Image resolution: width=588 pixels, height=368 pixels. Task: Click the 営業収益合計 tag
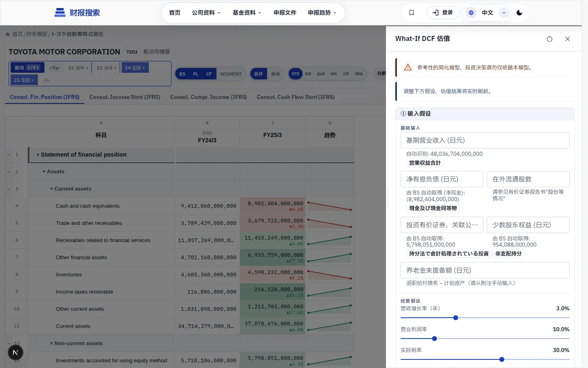coord(425,163)
